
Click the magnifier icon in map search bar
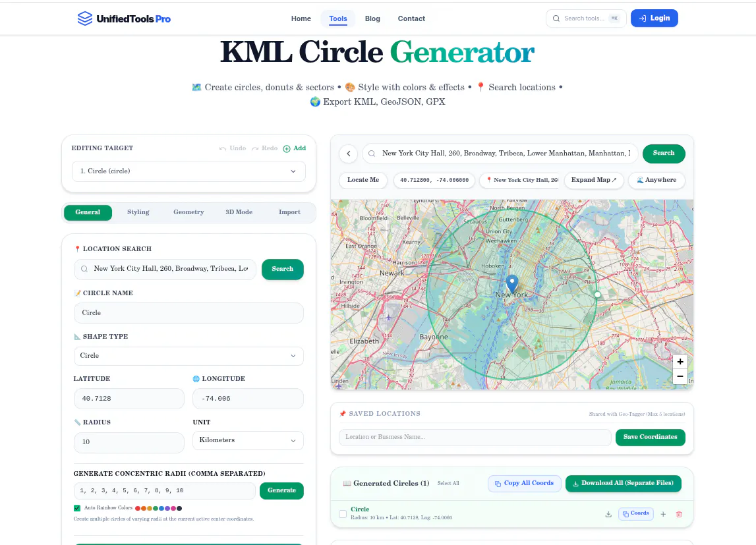372,154
